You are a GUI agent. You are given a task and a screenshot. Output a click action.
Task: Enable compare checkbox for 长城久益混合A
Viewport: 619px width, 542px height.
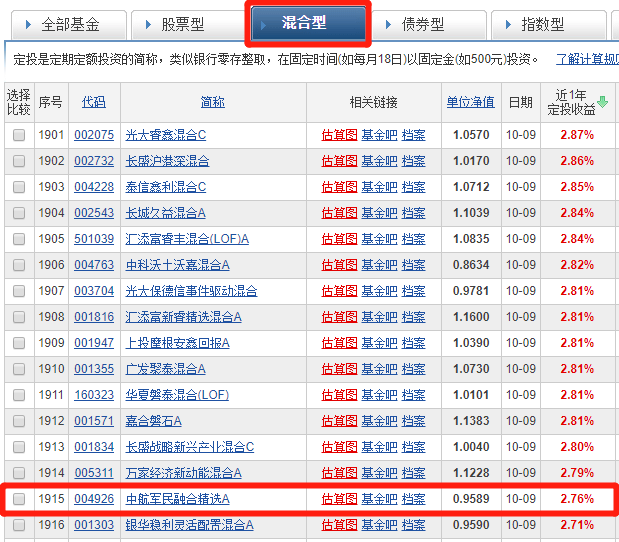point(19,213)
